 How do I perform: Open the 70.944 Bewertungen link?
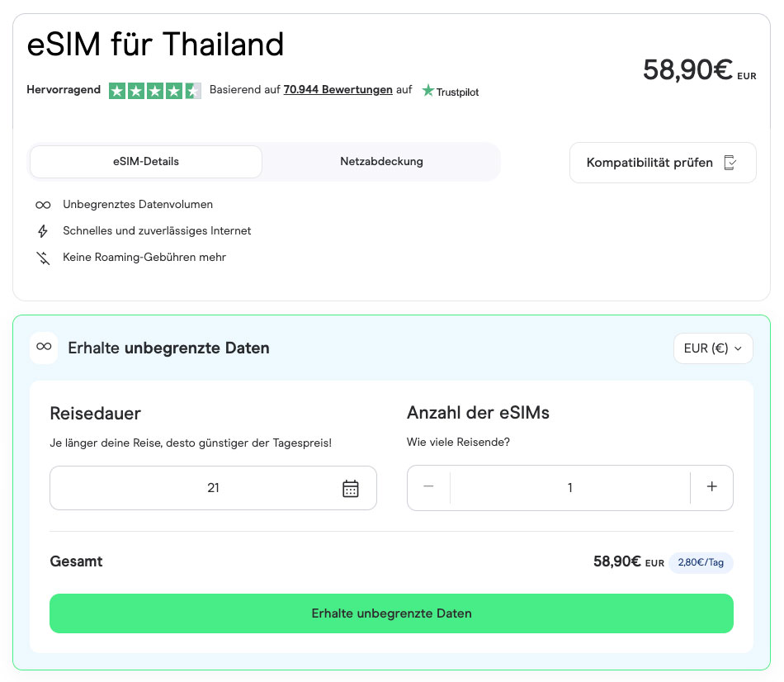pos(338,90)
